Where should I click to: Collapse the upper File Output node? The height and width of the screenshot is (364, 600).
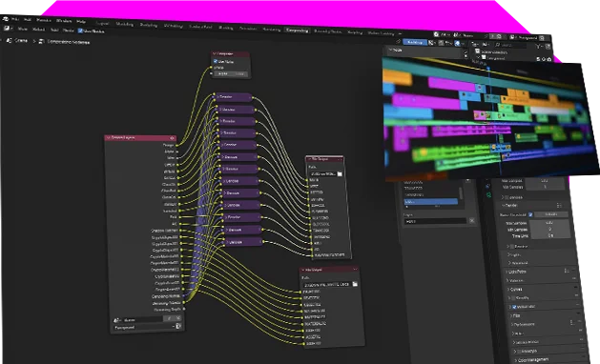[x=310, y=159]
